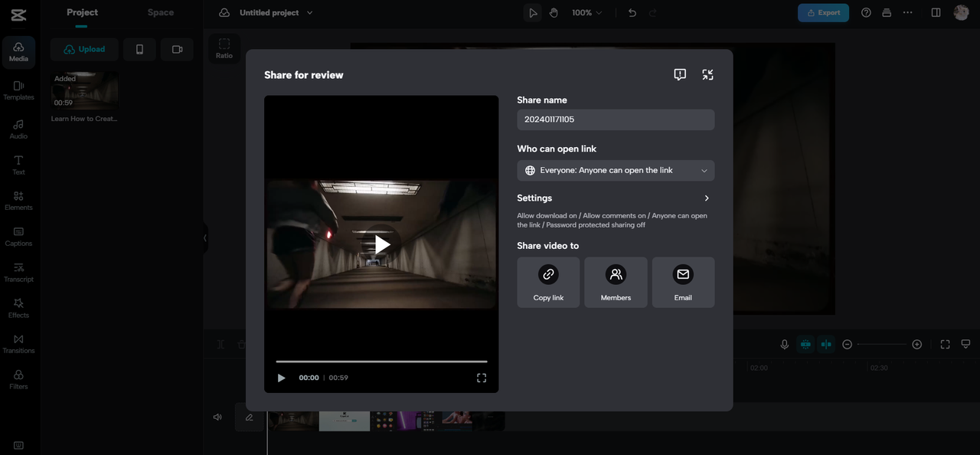The image size is (980, 455).
Task: Open the Filters panel
Action: pos(18,379)
